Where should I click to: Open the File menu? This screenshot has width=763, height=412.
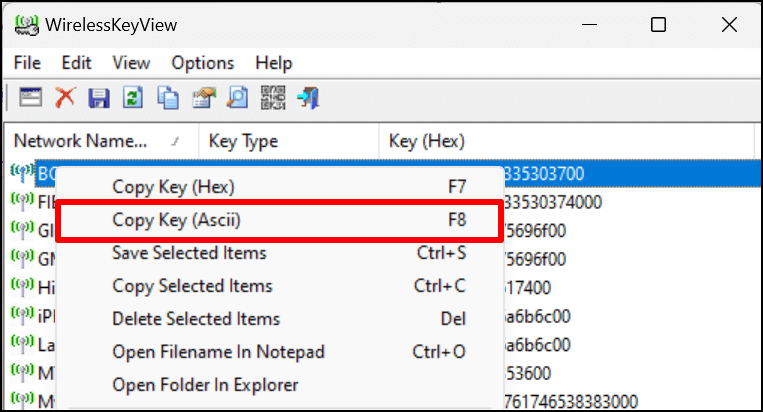(27, 62)
